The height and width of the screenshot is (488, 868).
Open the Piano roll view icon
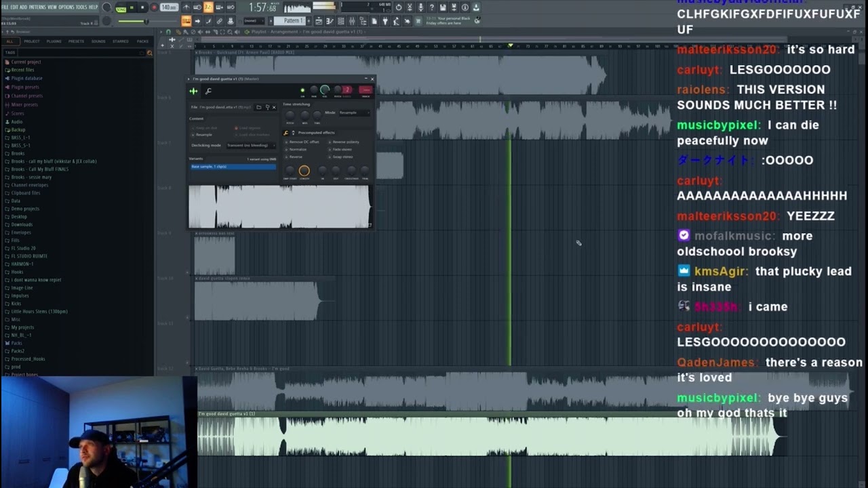pyautogui.click(x=330, y=20)
